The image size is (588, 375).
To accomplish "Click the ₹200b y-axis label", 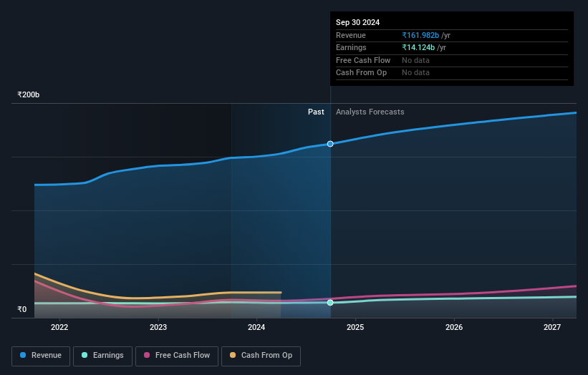I will (x=29, y=94).
